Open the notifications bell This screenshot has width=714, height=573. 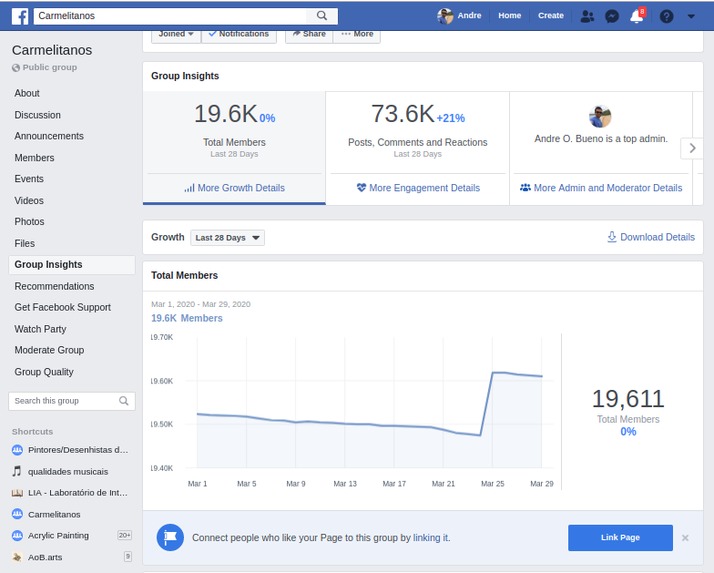[637, 16]
